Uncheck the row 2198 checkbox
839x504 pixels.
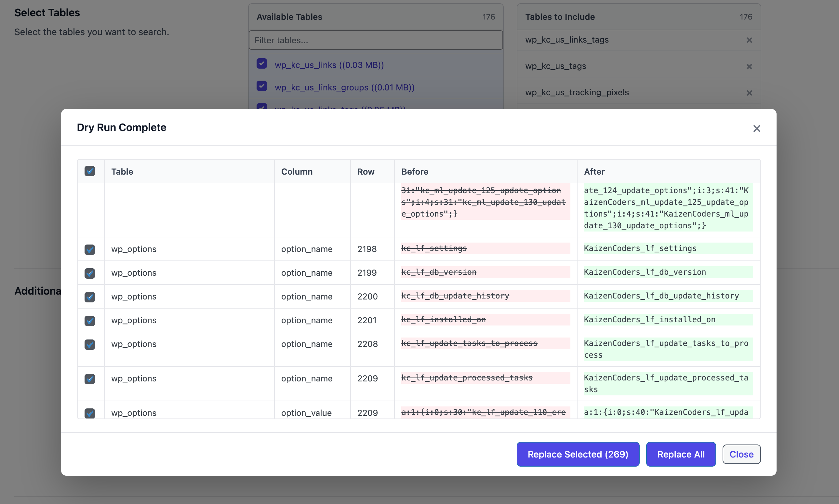click(90, 249)
